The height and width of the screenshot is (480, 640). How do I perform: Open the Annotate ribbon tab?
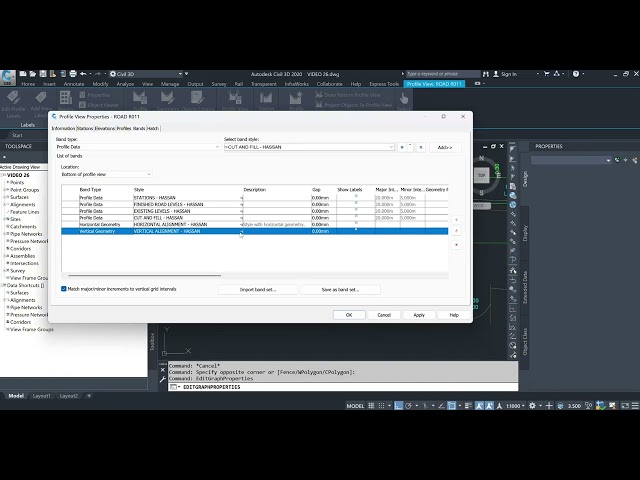click(74, 84)
